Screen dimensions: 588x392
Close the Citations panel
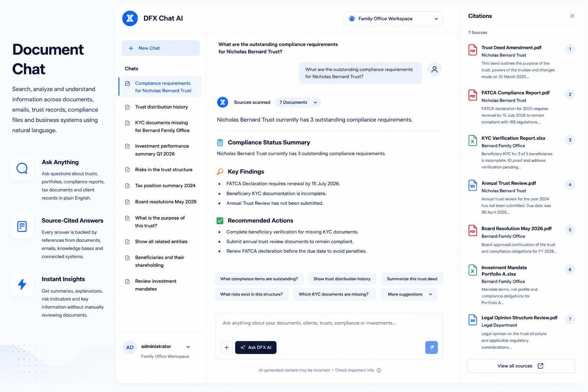(x=572, y=16)
